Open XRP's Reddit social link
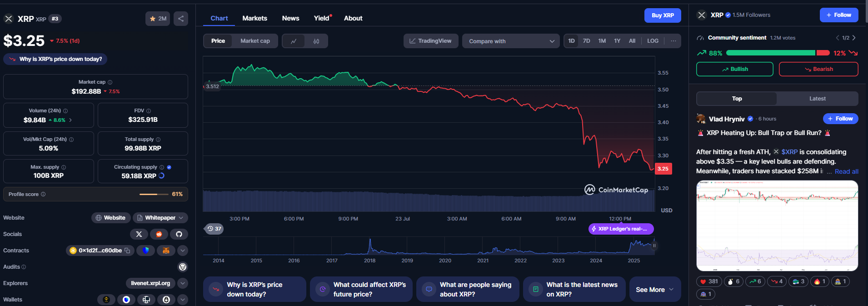 [x=159, y=234]
